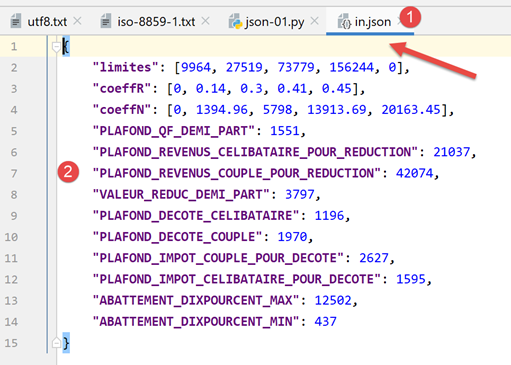Switch to the iso-8859-1.txt tab
This screenshot has height=365, width=511.
[x=156, y=22]
